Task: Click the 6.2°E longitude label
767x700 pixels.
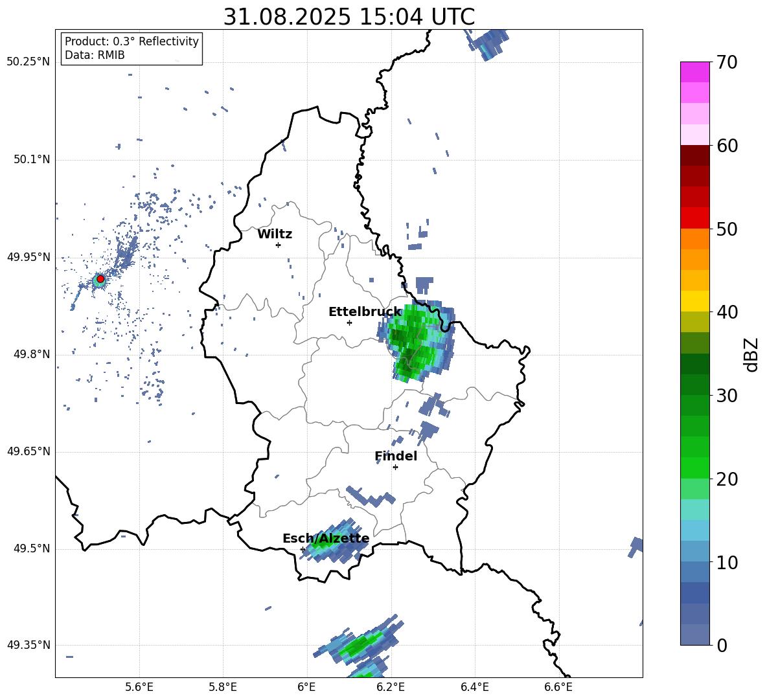Action: (x=391, y=688)
